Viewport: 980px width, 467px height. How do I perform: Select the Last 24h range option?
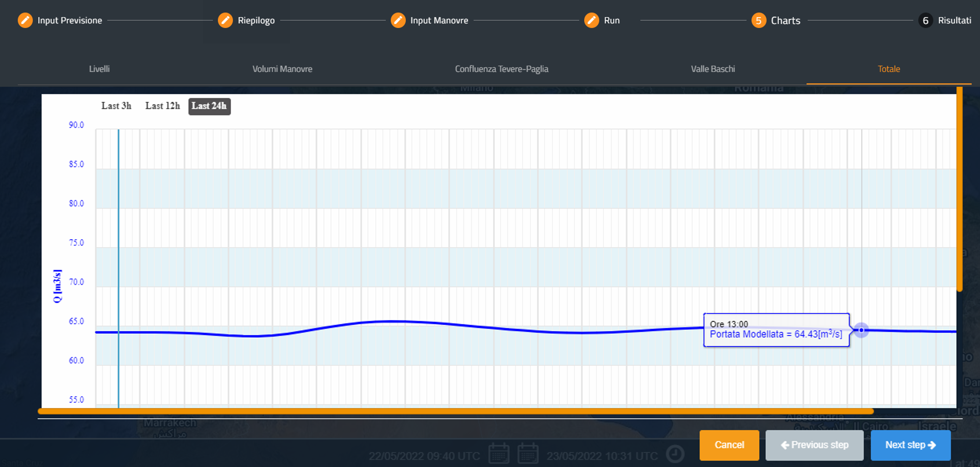209,106
